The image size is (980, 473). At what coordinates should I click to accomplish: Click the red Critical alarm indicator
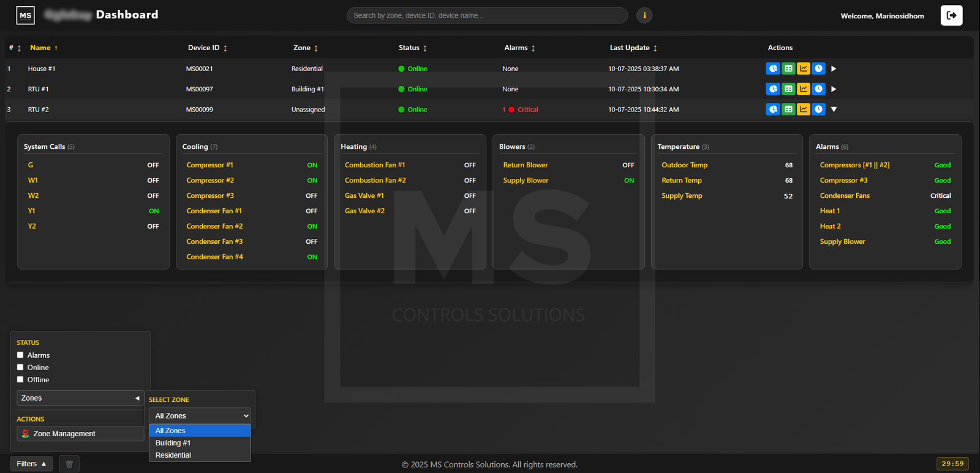pyautogui.click(x=511, y=110)
